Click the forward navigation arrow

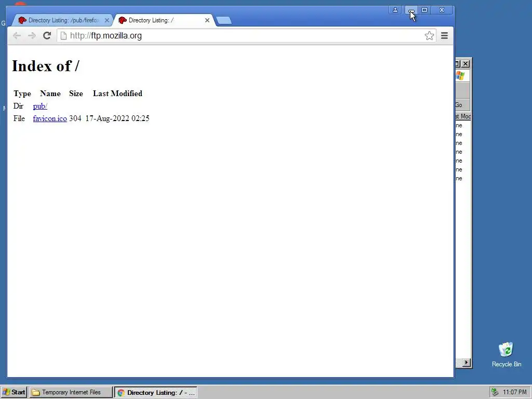tap(32, 36)
